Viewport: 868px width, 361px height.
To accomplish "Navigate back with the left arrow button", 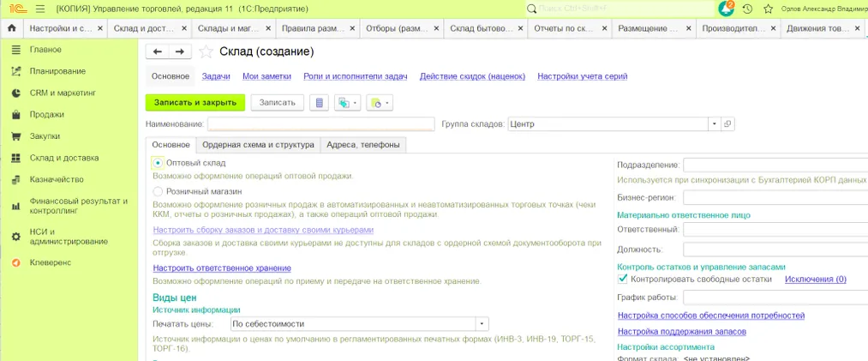I will click(x=157, y=51).
